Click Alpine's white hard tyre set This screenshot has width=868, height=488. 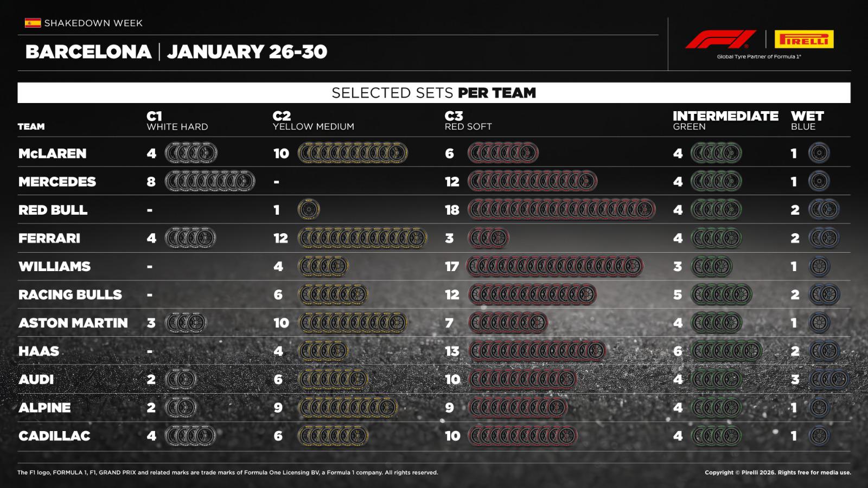coord(181,408)
